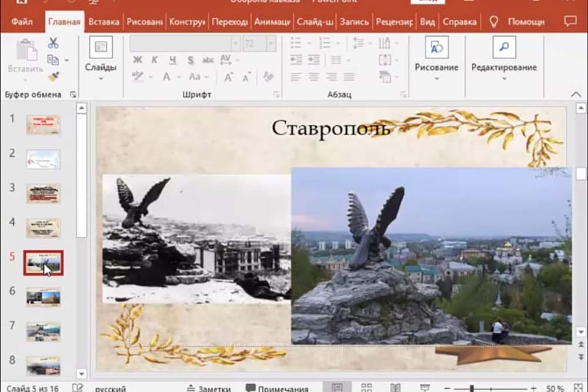Image resolution: width=588 pixels, height=392 pixels.
Task: Click the Bullets list icon
Action: [x=296, y=43]
